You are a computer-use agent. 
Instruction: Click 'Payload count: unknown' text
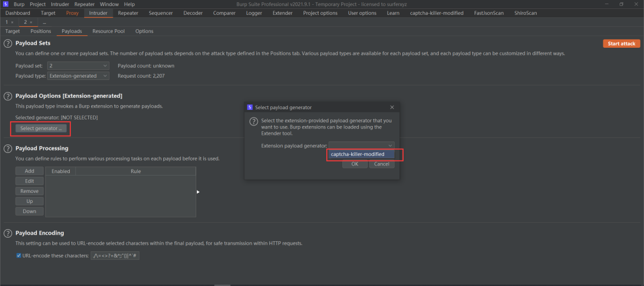[x=146, y=66]
